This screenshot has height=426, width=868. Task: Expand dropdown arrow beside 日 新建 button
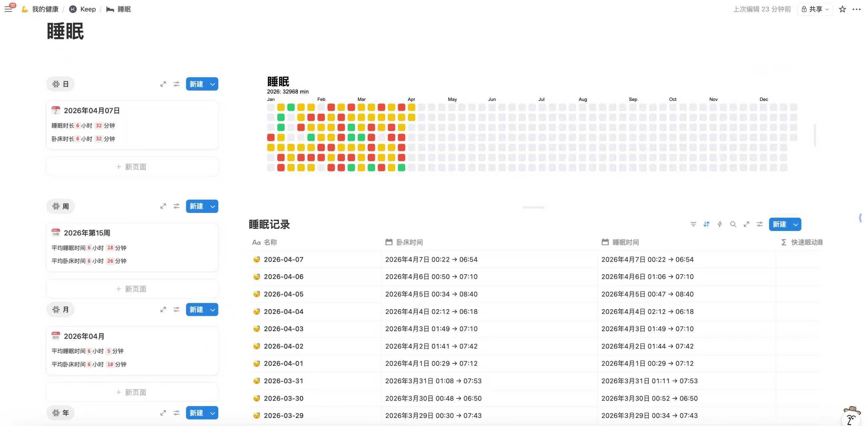[x=213, y=84]
